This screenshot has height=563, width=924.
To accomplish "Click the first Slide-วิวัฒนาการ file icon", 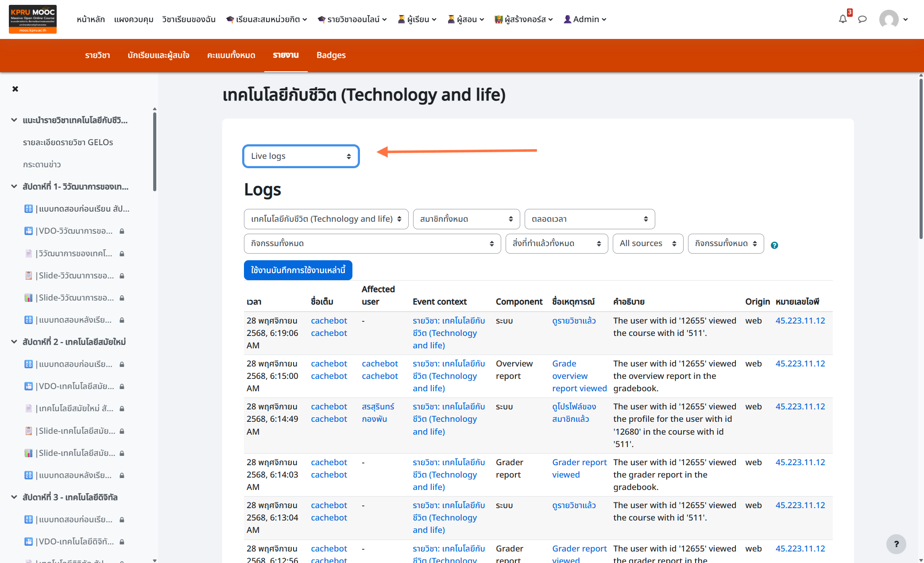I will click(28, 275).
